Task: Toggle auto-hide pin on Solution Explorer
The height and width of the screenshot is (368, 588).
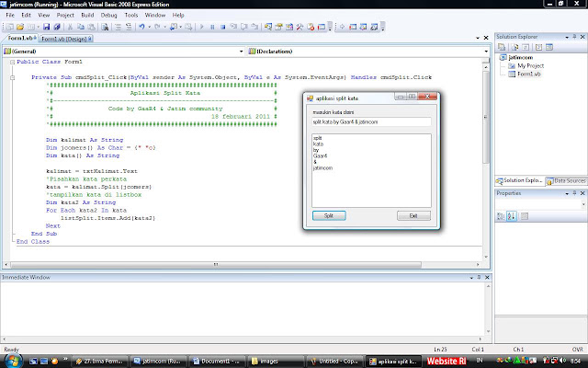Action: click(x=574, y=37)
